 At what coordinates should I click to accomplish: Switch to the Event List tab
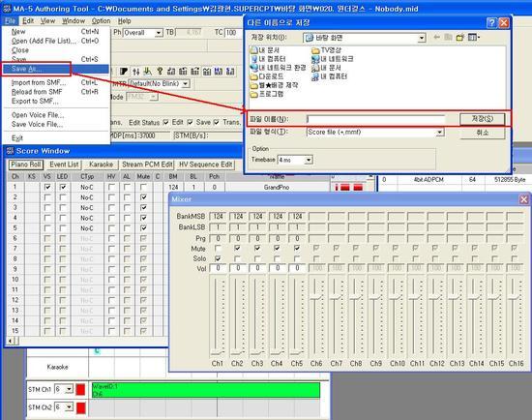tap(64, 165)
